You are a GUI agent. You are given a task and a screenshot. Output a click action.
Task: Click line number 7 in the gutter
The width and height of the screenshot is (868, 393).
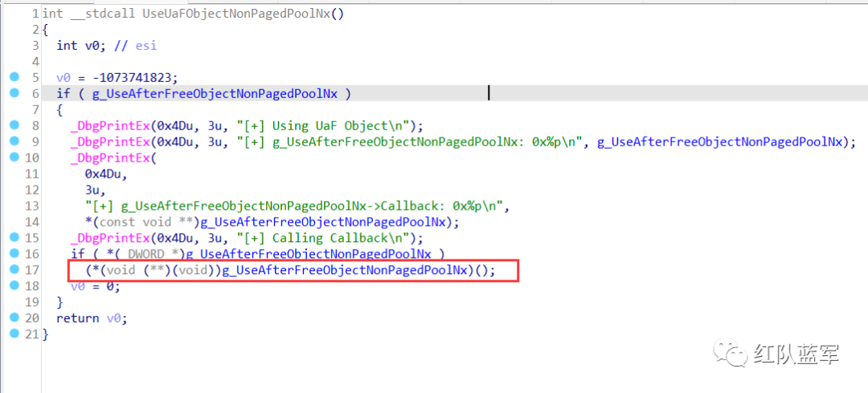click(x=35, y=109)
